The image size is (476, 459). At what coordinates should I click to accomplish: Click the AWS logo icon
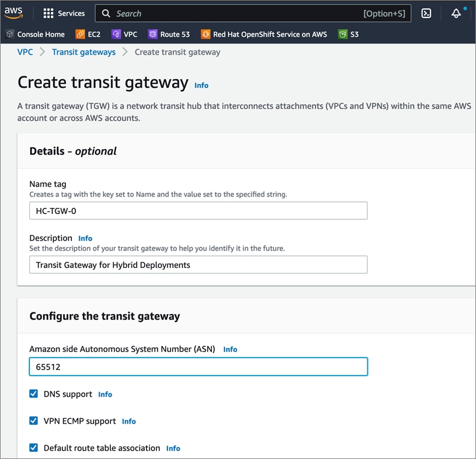[x=14, y=13]
